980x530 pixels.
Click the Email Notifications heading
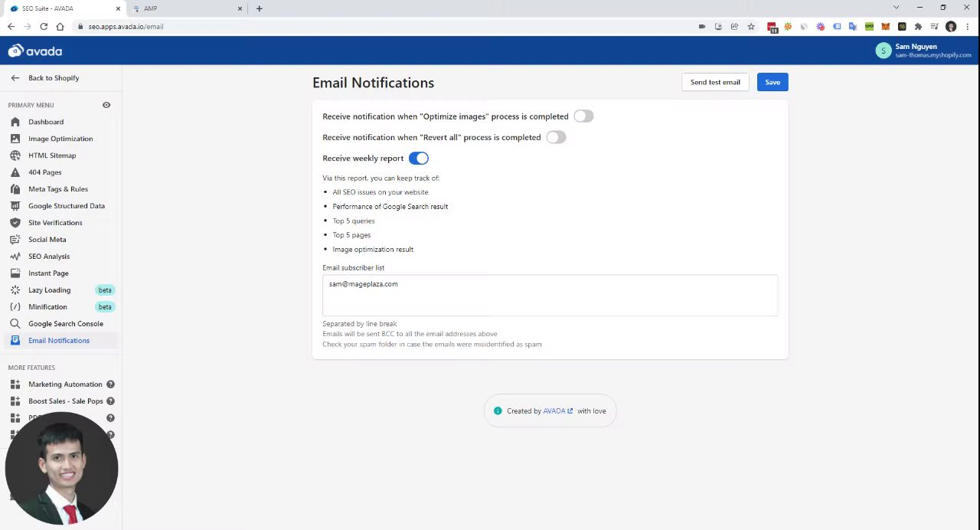pos(373,83)
